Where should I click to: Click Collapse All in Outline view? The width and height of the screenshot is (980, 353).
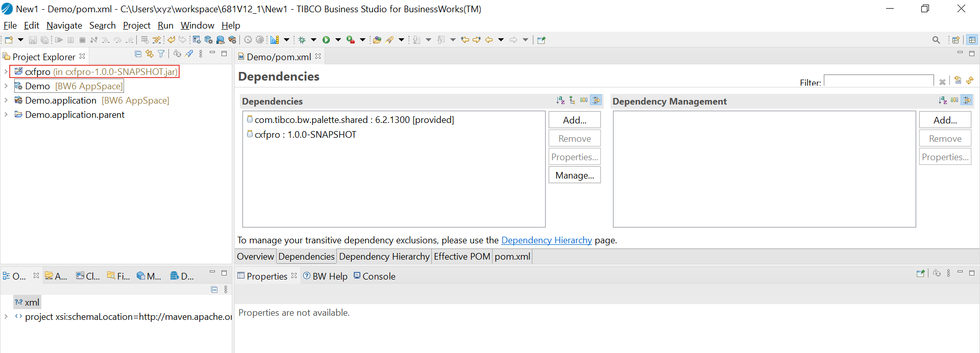pyautogui.click(x=214, y=289)
